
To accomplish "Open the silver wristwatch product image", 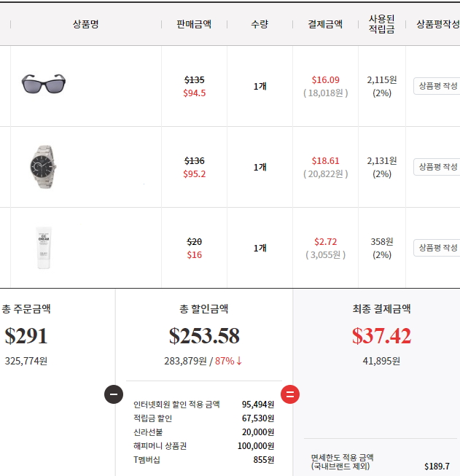I will point(44,167).
